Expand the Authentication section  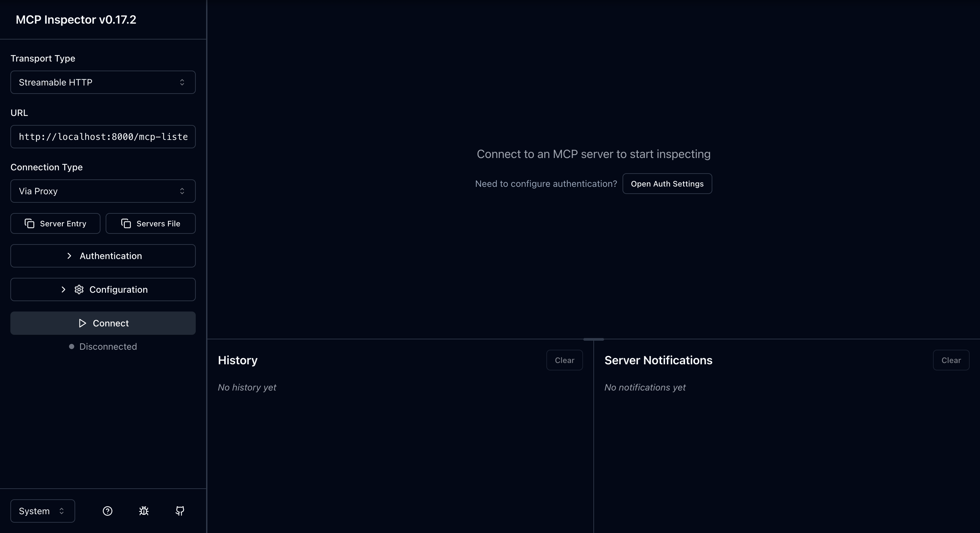click(x=103, y=255)
